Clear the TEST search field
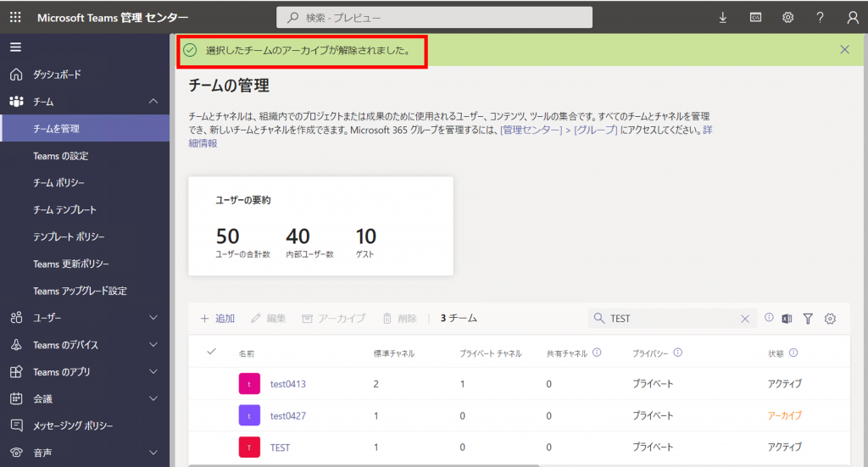This screenshot has height=467, width=868. tap(745, 319)
